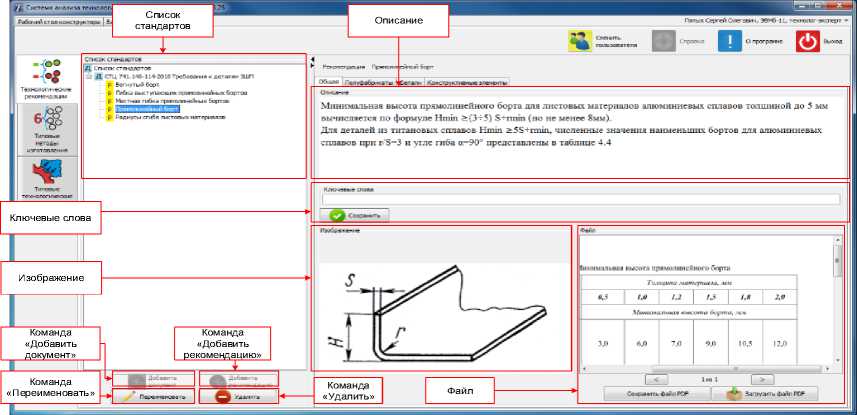Click the green checkmark Сохранить button
Screen dimensions: 857x415
[354, 214]
